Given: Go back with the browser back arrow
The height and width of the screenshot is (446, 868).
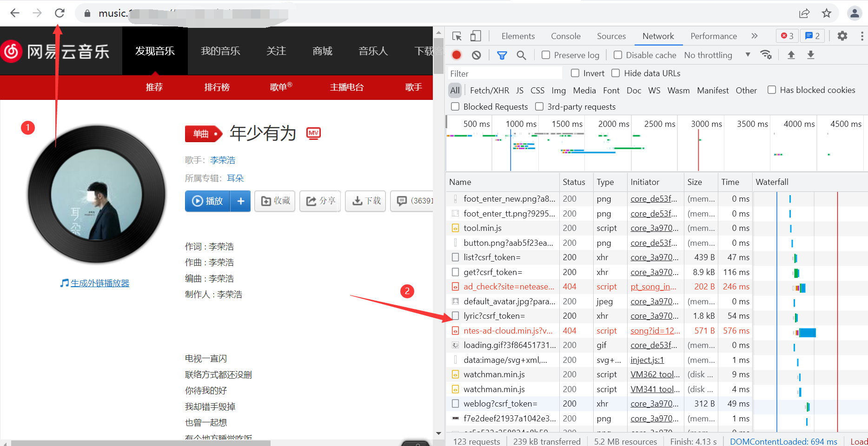Looking at the screenshot, I should point(15,13).
